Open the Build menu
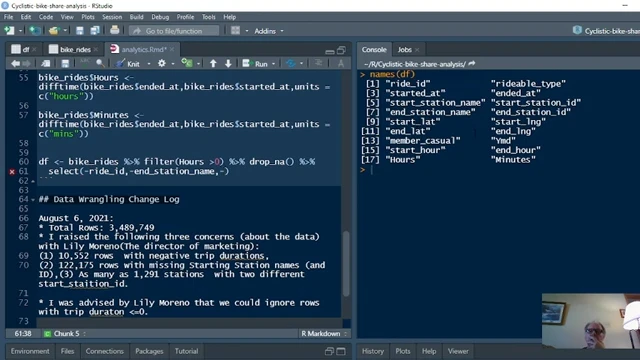The image size is (640, 360). [x=136, y=17]
